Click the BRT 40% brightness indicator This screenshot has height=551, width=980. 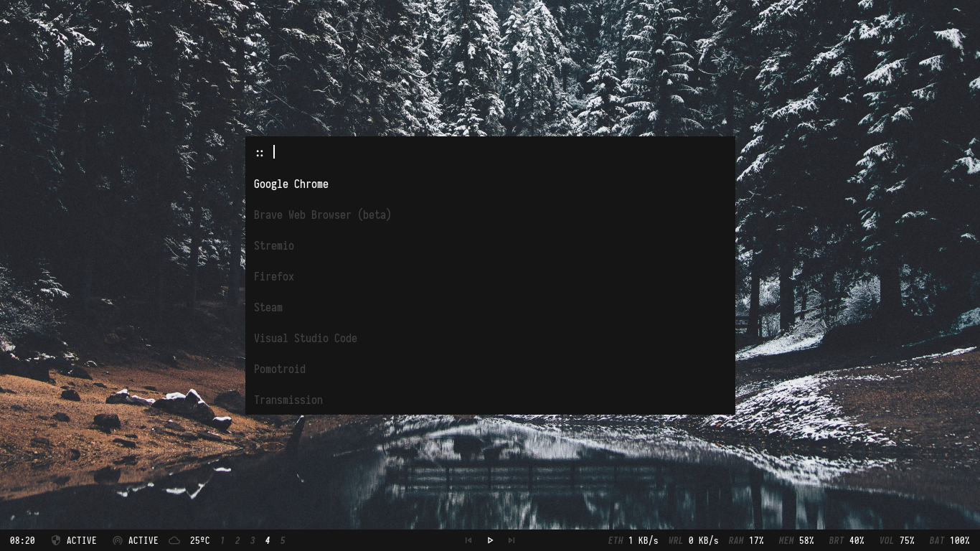(x=847, y=540)
